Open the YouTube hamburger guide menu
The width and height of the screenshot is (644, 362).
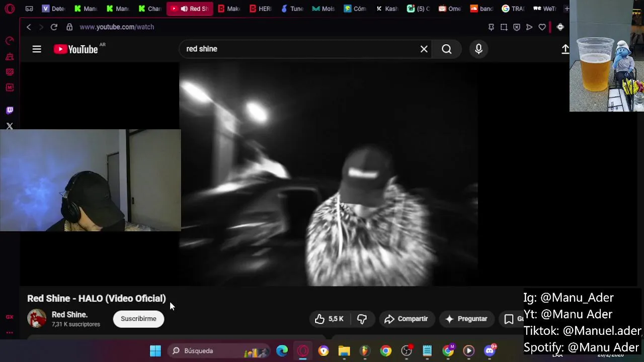[x=37, y=49]
